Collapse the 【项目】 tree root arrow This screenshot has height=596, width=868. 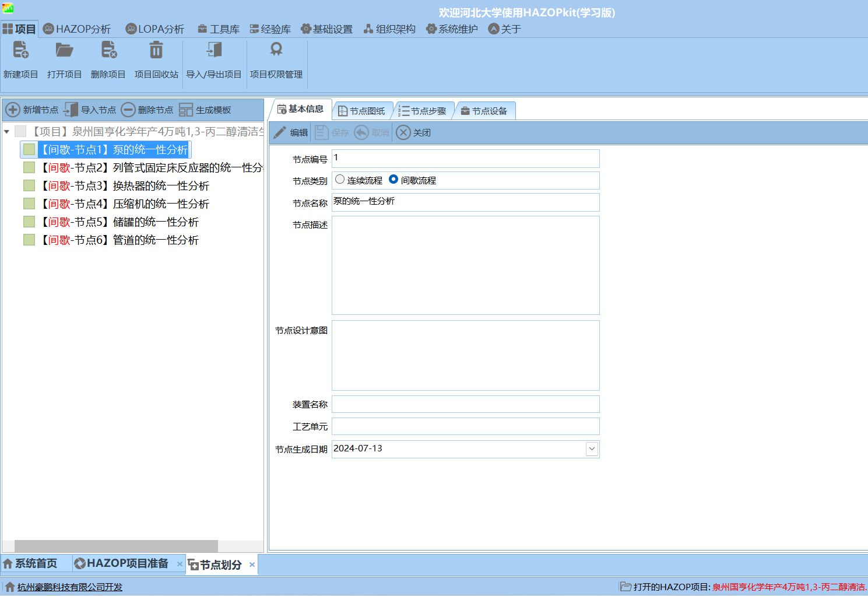tap(6, 132)
